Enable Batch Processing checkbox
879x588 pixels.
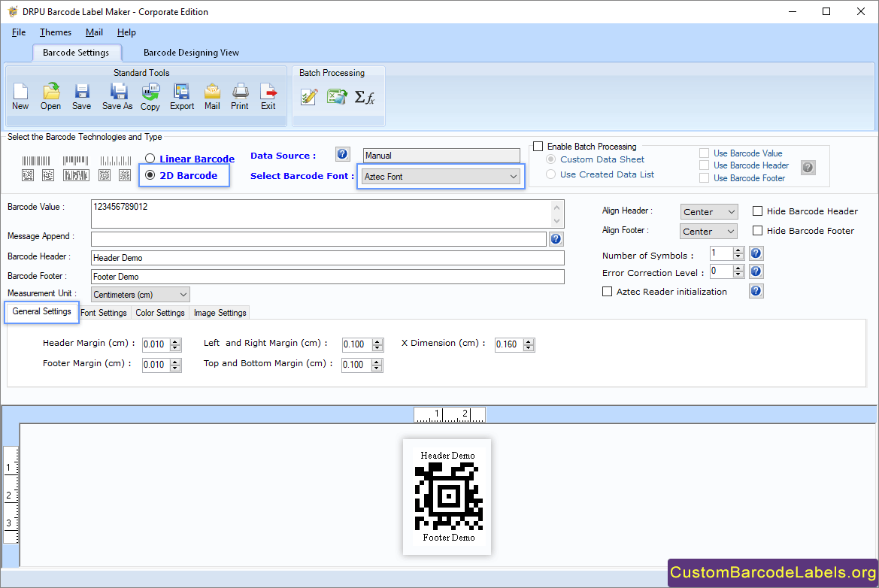coord(538,147)
